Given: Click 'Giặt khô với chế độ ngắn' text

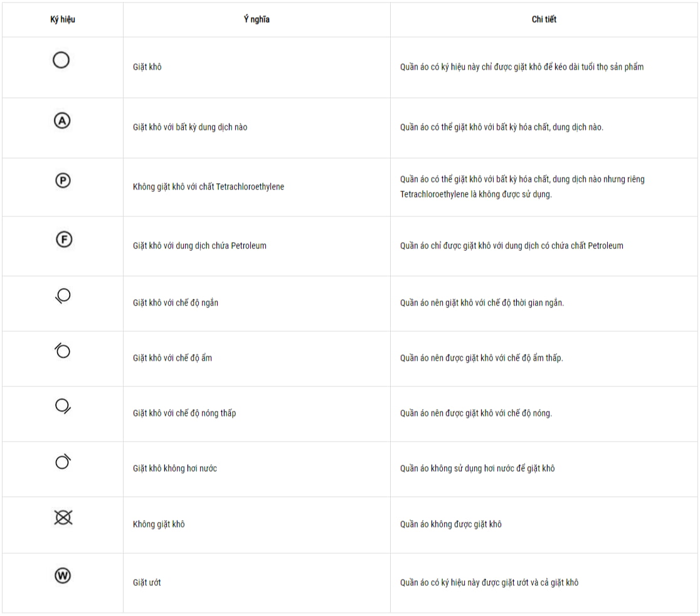Looking at the screenshot, I should click(176, 302).
